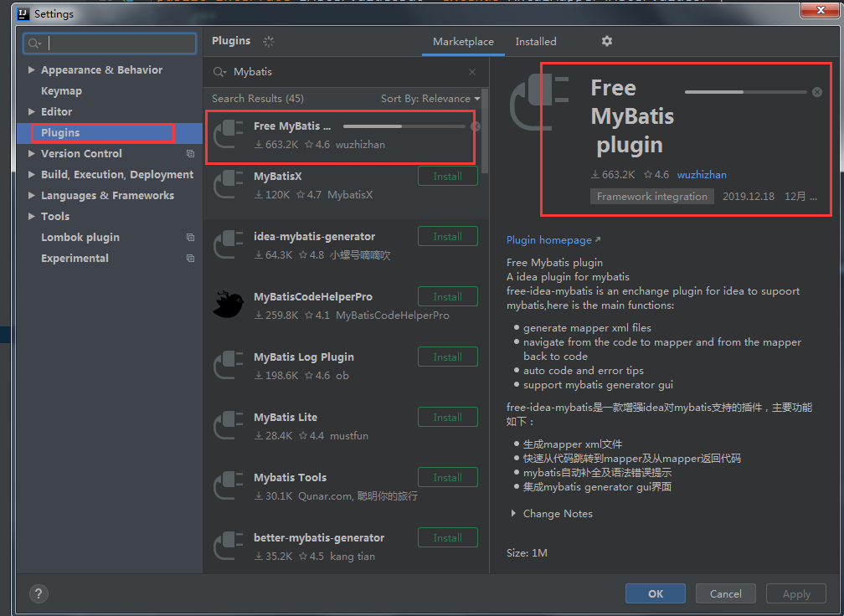Image resolution: width=844 pixels, height=616 pixels.
Task: Switch to the Marketplace tab
Action: (x=463, y=41)
